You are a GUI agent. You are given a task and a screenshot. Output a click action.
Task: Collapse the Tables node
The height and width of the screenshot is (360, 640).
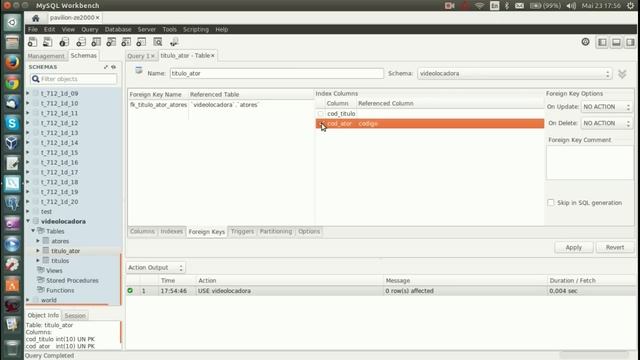[33, 231]
